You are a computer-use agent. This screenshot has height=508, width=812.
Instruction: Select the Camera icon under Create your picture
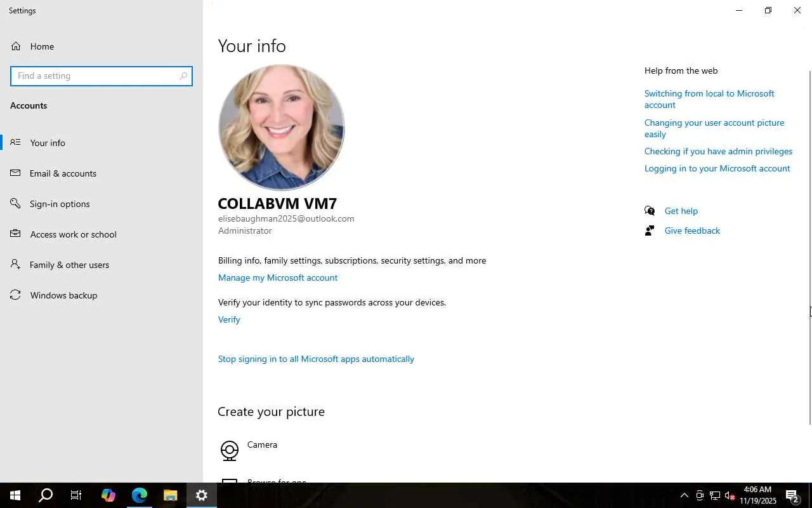coord(230,450)
